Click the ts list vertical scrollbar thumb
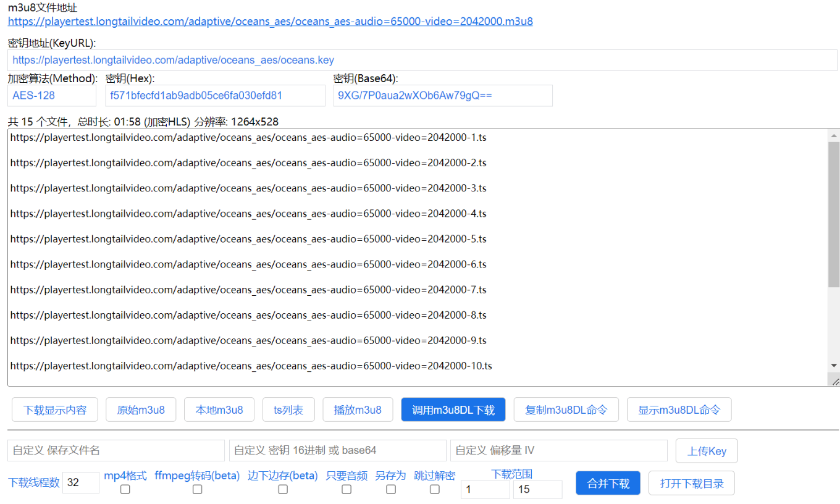 coord(834,214)
